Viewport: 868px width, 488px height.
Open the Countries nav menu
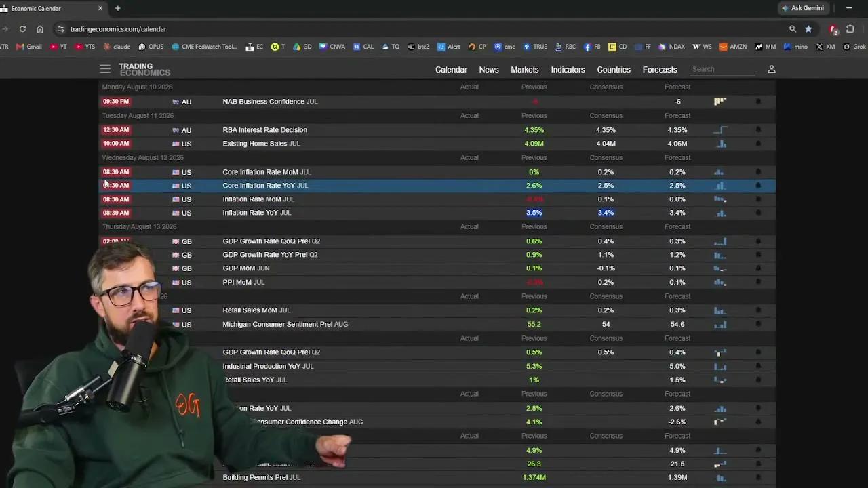[614, 70]
